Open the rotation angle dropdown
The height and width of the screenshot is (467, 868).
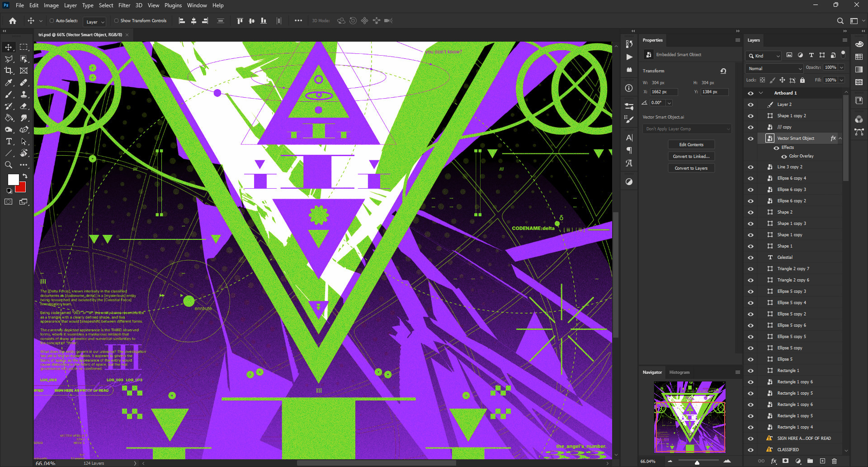[670, 103]
